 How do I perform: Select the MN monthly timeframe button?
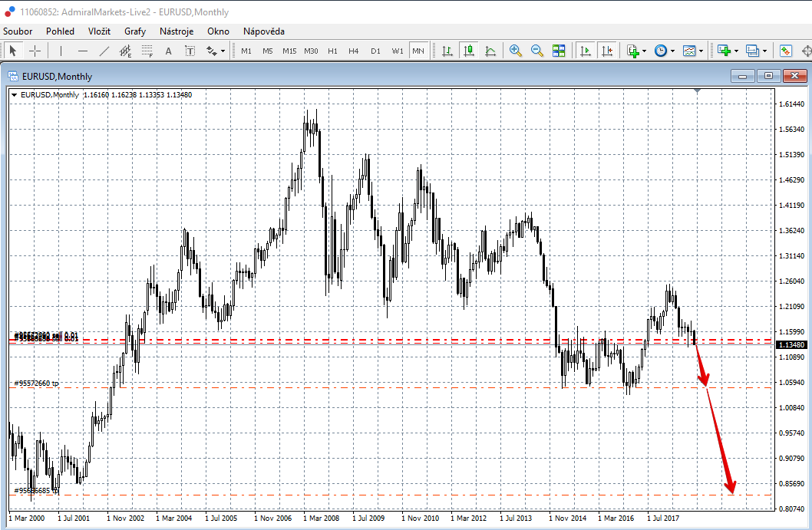[418, 51]
